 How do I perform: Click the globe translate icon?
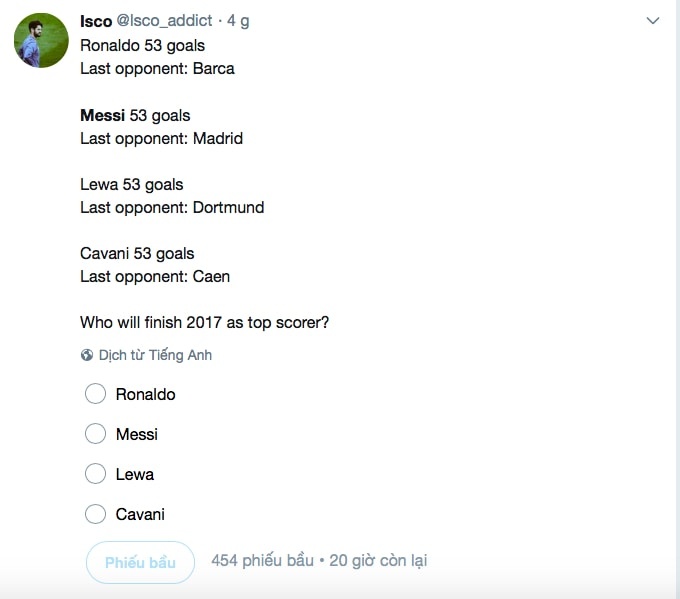(87, 355)
